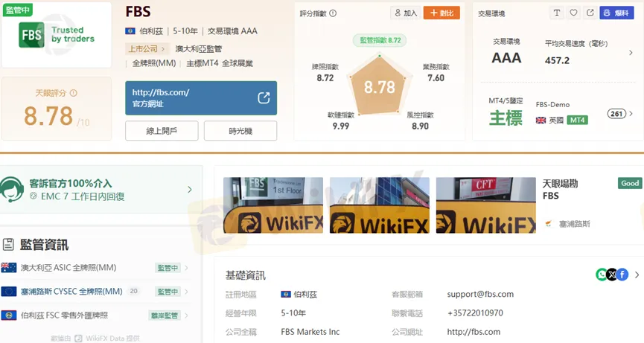The image size is (644, 343).
Task: Expand the CYSEC license row chevron
Action: (x=186, y=292)
